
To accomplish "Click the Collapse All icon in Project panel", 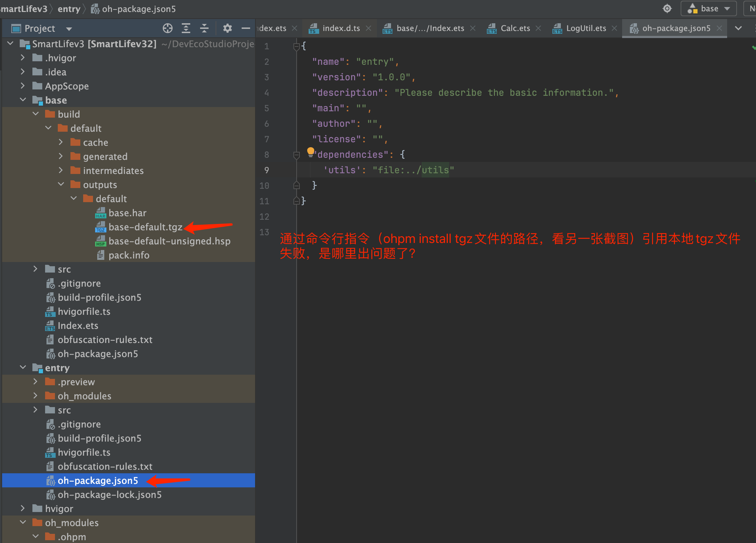I will (204, 28).
